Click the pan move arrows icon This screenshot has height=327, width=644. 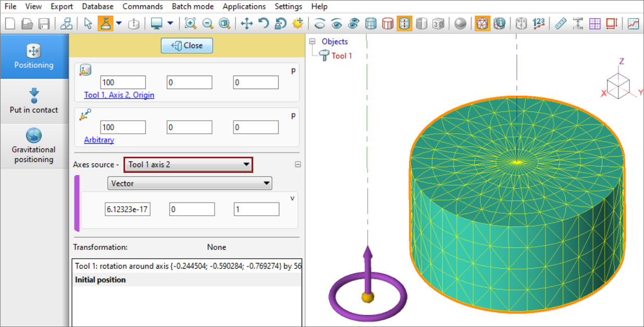[247, 23]
